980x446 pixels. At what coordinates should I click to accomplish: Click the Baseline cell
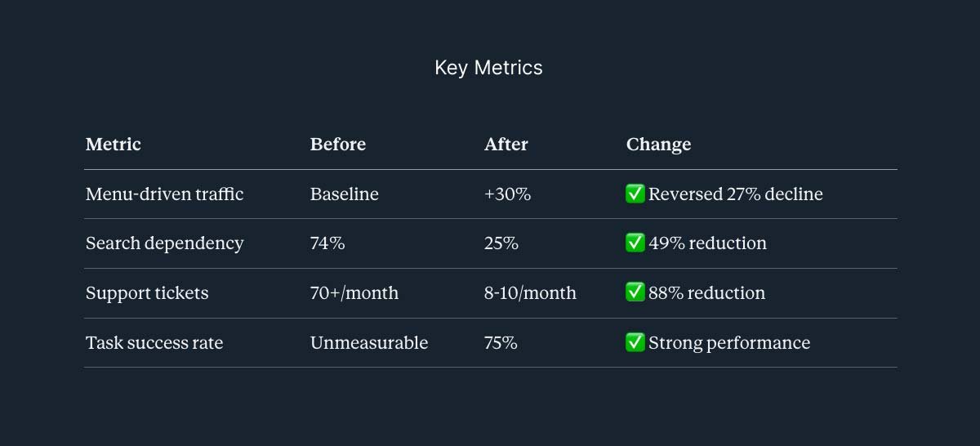click(345, 194)
